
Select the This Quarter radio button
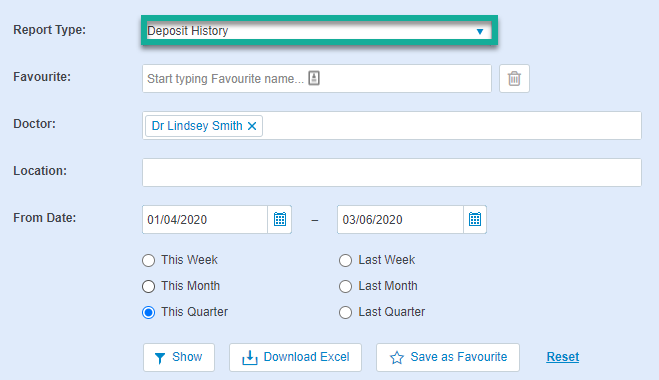[x=148, y=313]
